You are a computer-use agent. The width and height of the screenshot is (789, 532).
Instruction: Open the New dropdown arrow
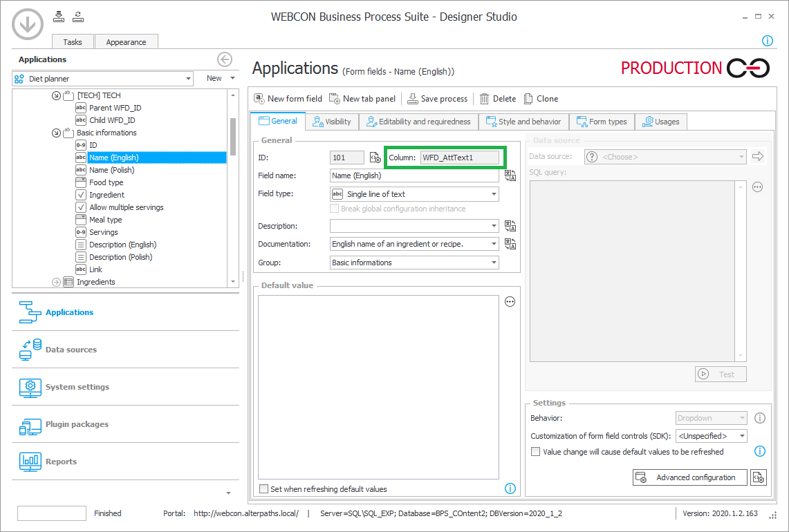click(232, 78)
